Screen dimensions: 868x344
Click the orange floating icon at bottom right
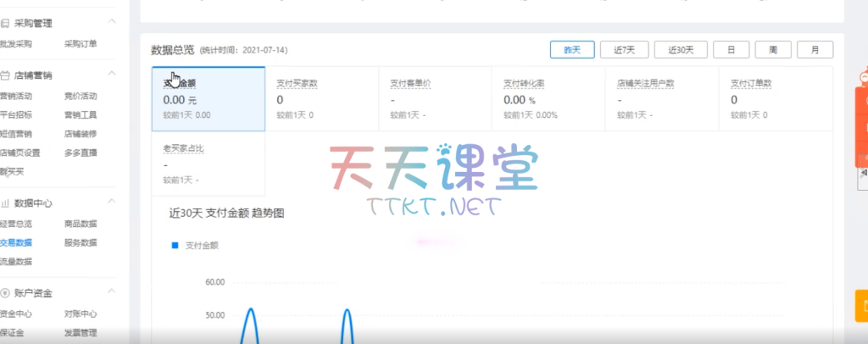tap(861, 304)
